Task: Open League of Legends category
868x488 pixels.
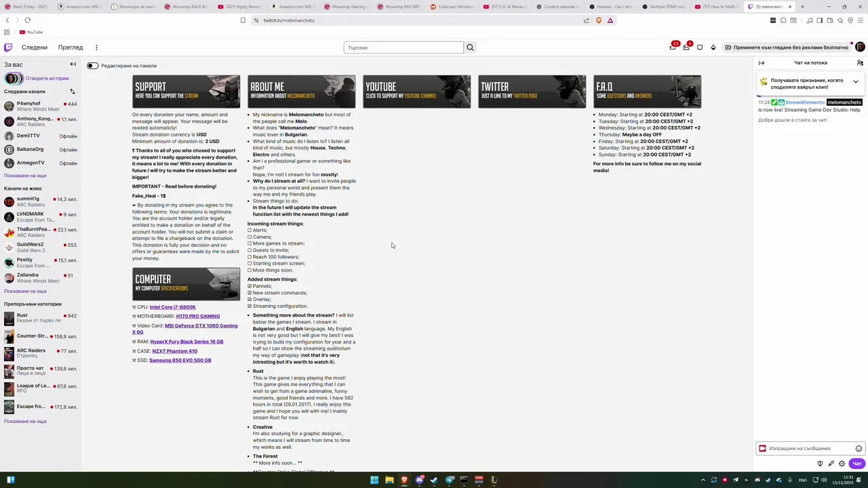Action: (41, 389)
